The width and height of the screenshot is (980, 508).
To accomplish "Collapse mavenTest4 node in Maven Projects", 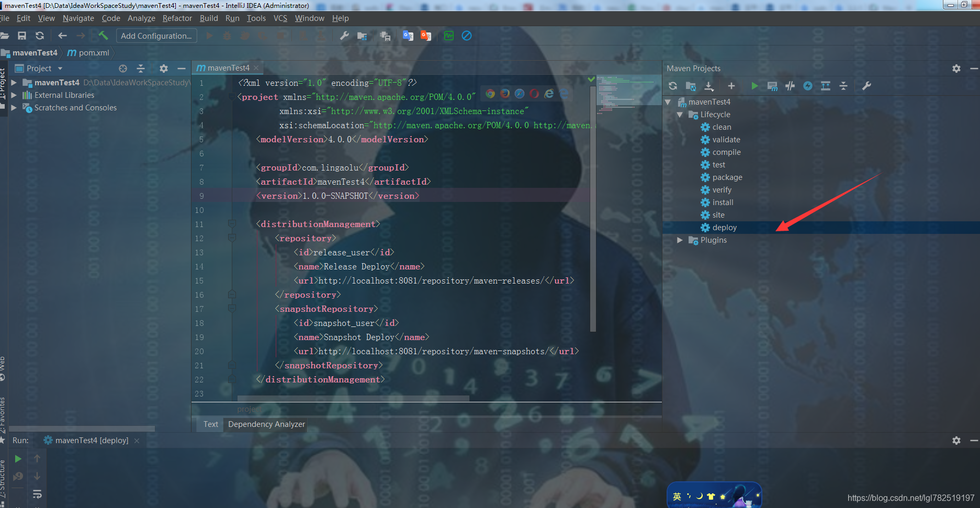I will coord(668,102).
